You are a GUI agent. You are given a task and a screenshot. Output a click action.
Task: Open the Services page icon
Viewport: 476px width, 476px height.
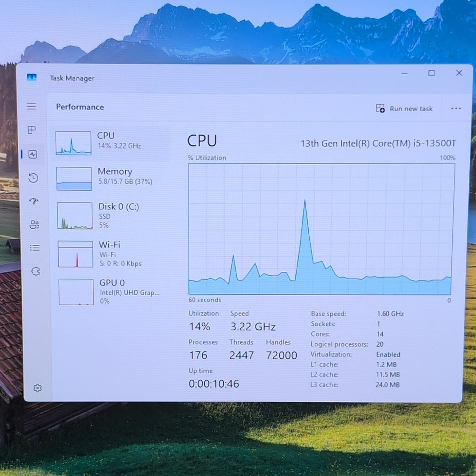[x=36, y=271]
